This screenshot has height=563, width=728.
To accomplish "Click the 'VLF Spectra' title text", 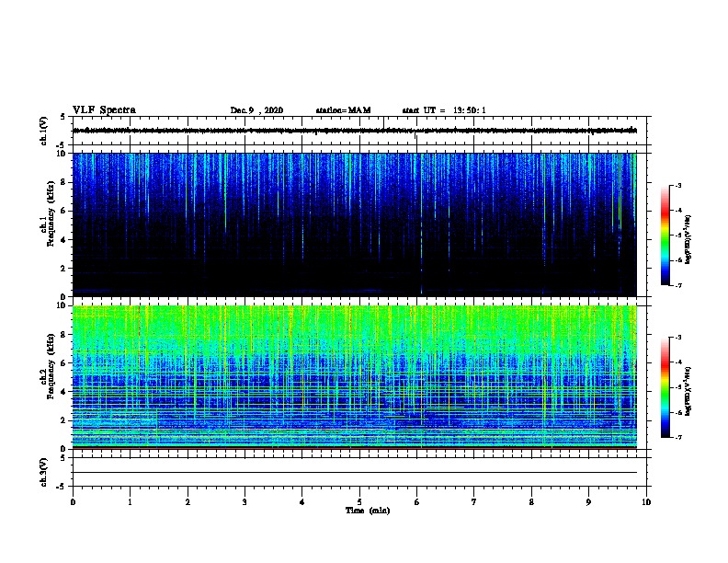I will pyautogui.click(x=104, y=110).
